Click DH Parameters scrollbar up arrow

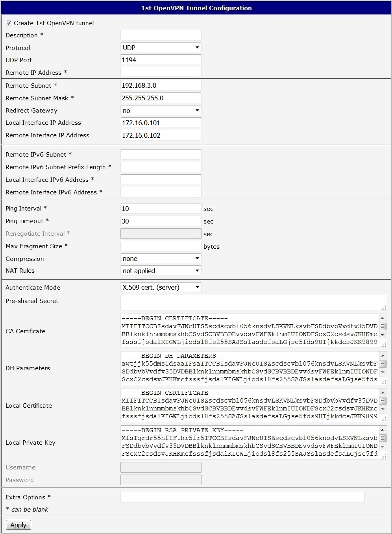click(x=383, y=355)
